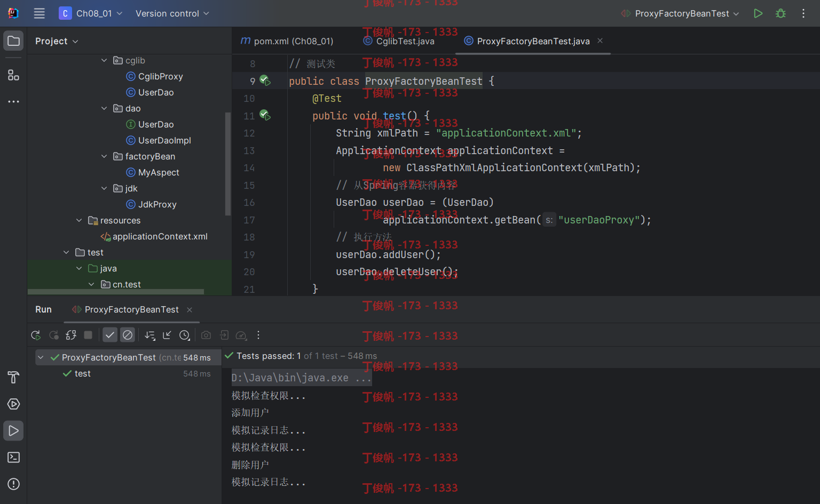This screenshot has width=820, height=504.
Task: Click the "Tests passed: 1" status text
Action: [269, 356]
